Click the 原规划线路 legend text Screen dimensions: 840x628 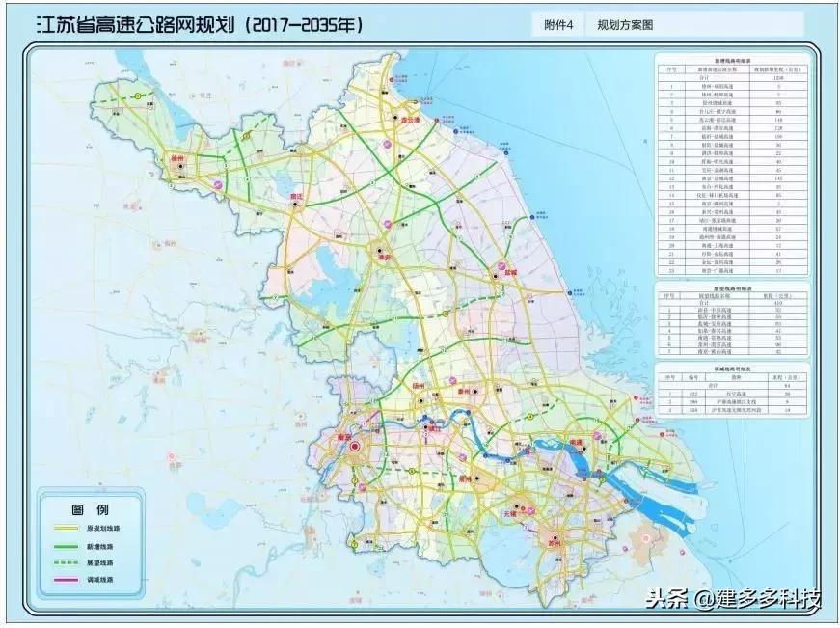coord(103,529)
